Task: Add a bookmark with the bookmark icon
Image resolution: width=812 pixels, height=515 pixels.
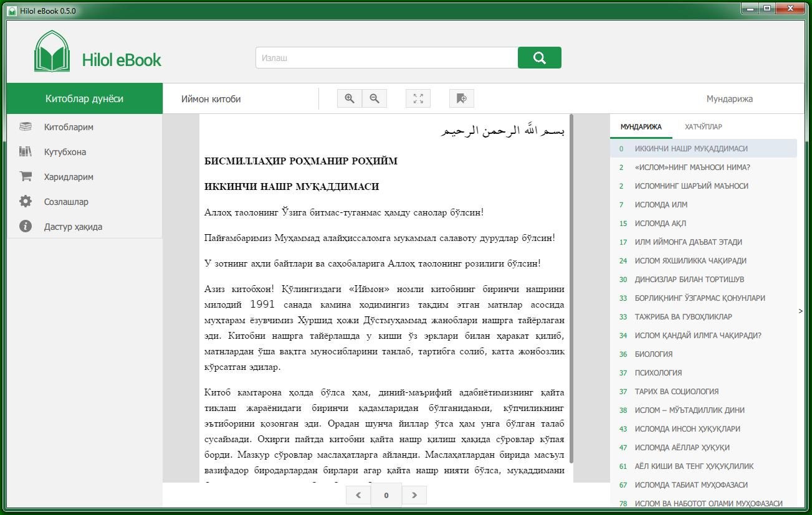Action: click(x=462, y=98)
